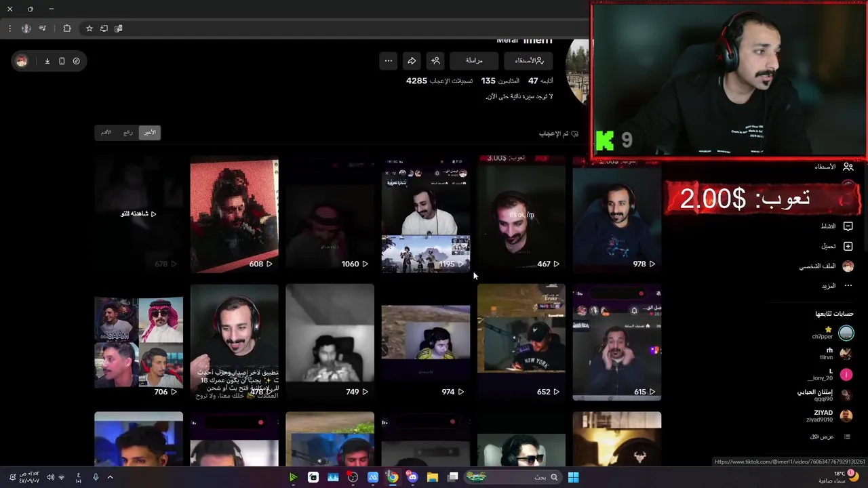Select the الأقدم sort tab
The image size is (868, 488).
[x=106, y=133]
